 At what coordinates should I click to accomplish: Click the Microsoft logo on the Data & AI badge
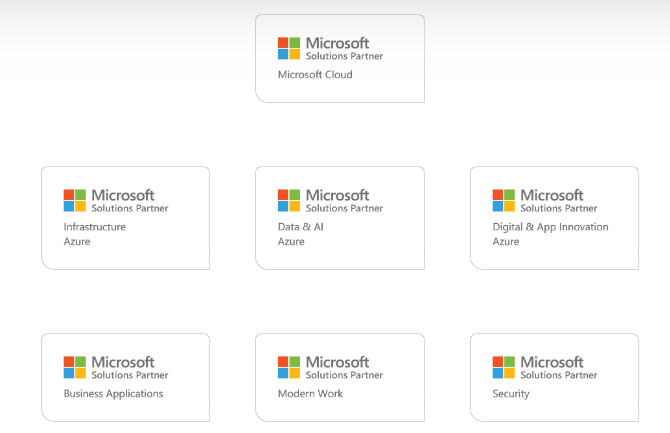[289, 200]
